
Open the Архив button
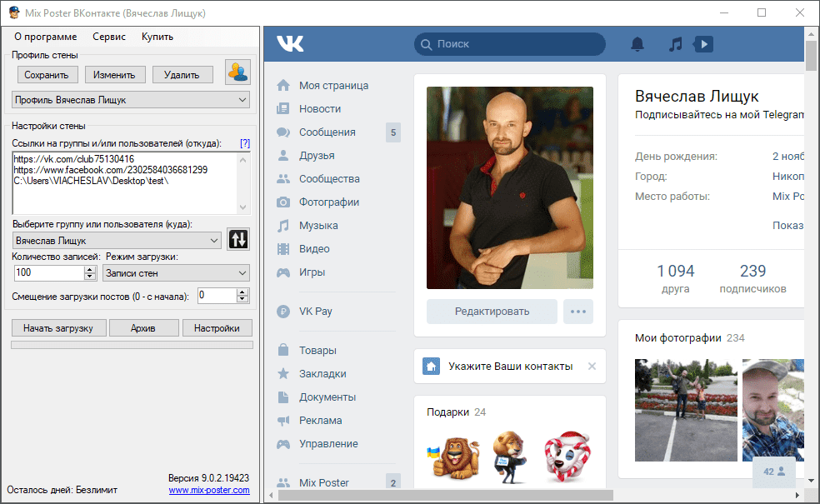coord(143,328)
